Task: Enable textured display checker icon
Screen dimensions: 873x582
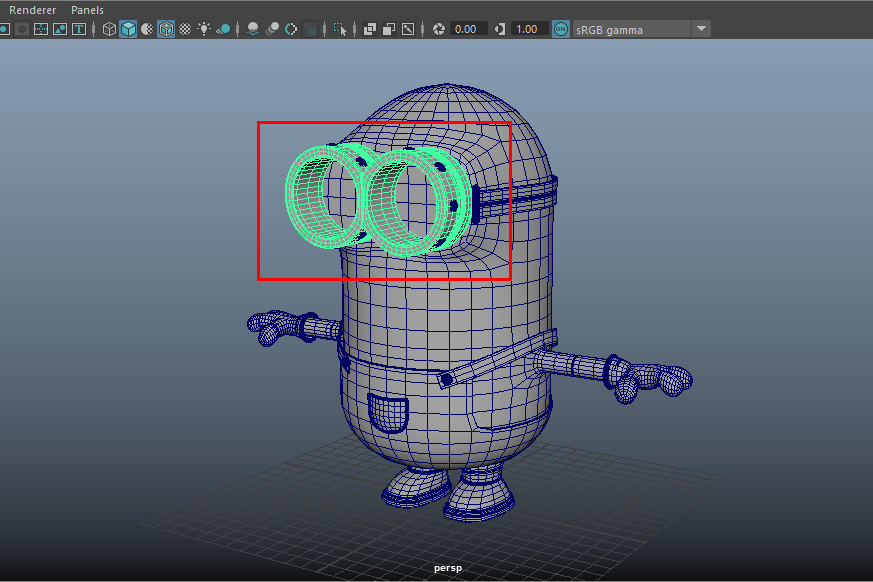Action: pyautogui.click(x=185, y=29)
